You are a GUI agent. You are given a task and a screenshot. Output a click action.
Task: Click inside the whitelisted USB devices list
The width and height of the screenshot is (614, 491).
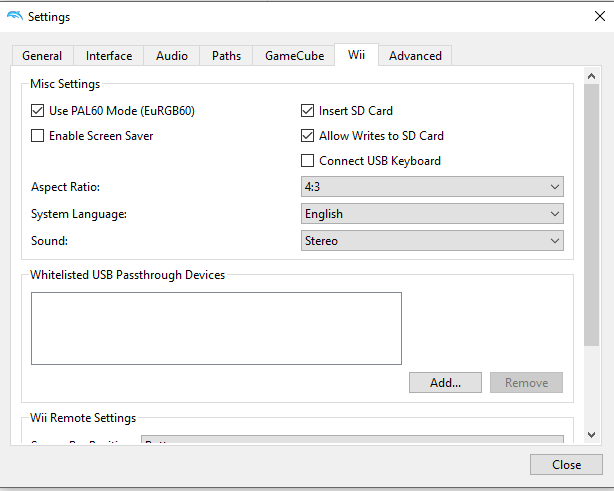pyautogui.click(x=216, y=329)
